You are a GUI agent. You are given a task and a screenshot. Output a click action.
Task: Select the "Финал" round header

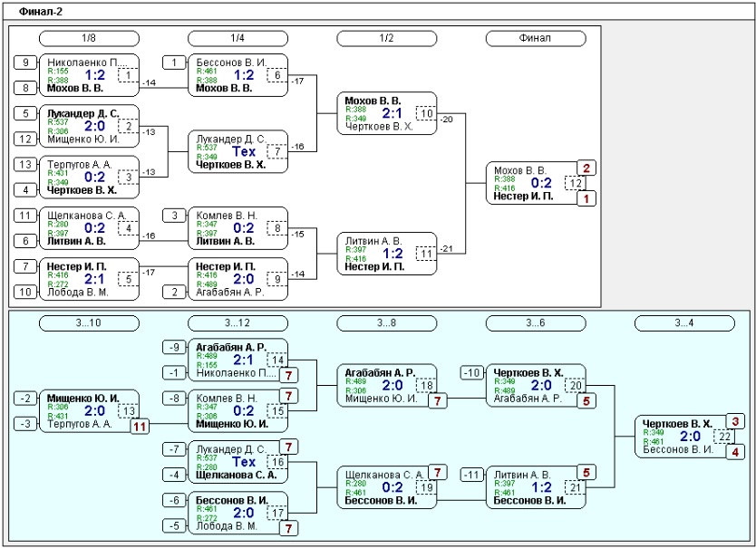(536, 39)
